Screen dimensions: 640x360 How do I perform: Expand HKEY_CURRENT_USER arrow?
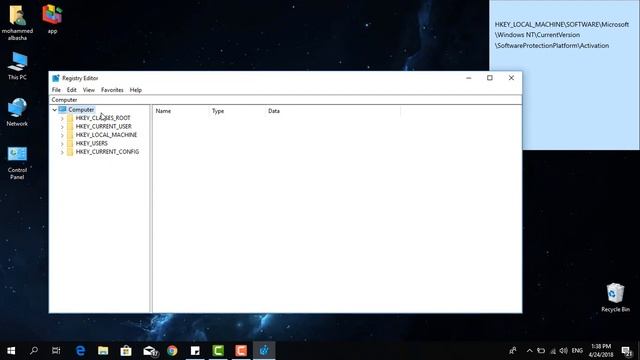(62, 127)
